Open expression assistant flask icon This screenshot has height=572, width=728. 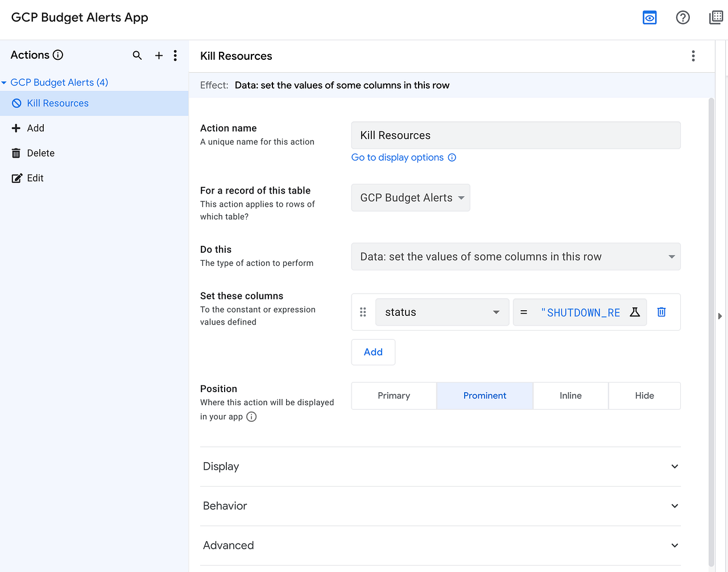pyautogui.click(x=635, y=312)
